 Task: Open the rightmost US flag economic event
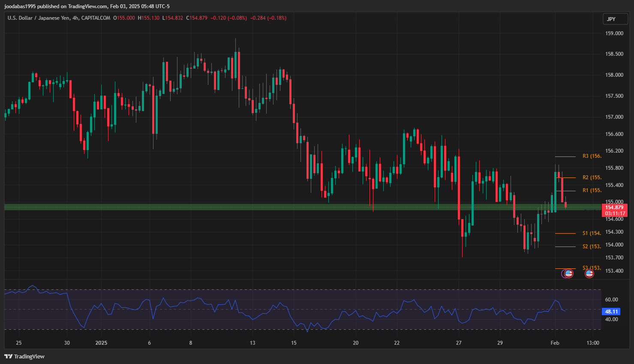[x=589, y=273]
